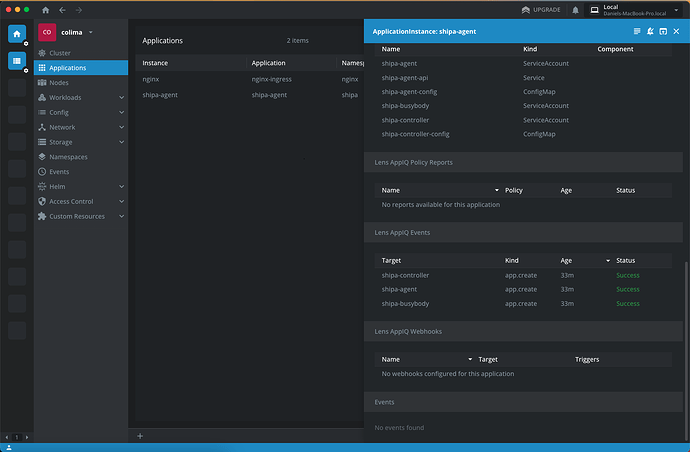
Task: Expand the Helm sidebar section
Action: pos(121,187)
